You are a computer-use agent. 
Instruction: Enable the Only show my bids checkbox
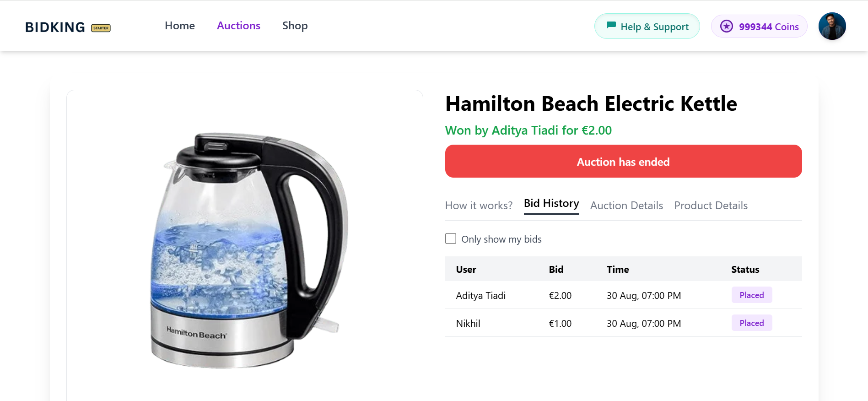[x=451, y=238]
